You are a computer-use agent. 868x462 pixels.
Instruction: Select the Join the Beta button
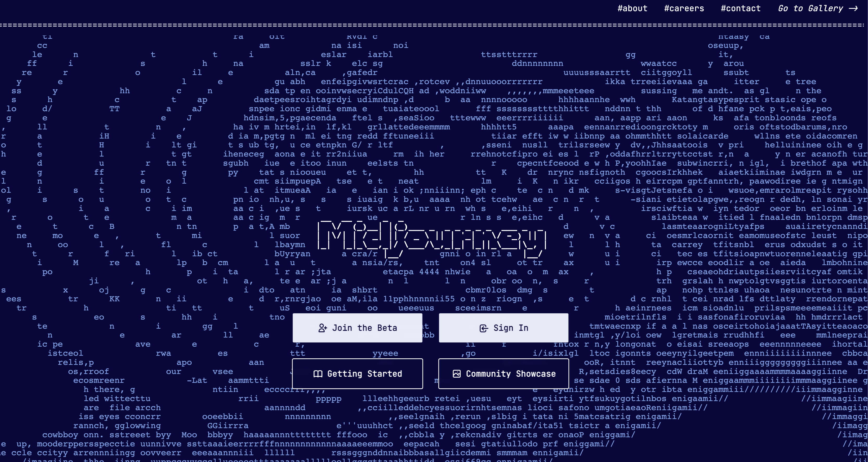357,328
